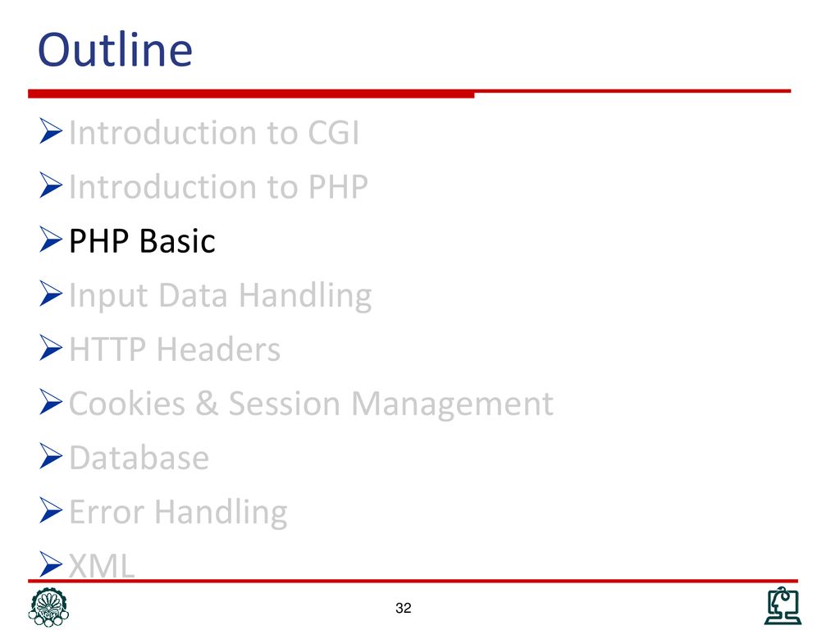Screen dimensions: 840x630
Task: Click the arrow bullet beside Cookies & Session Management
Action: [x=51, y=402]
